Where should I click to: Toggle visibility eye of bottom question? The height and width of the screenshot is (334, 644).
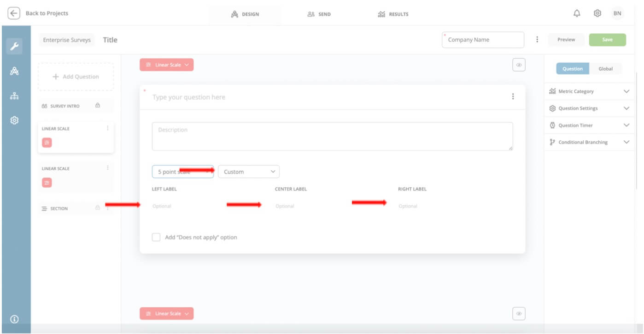519,314
